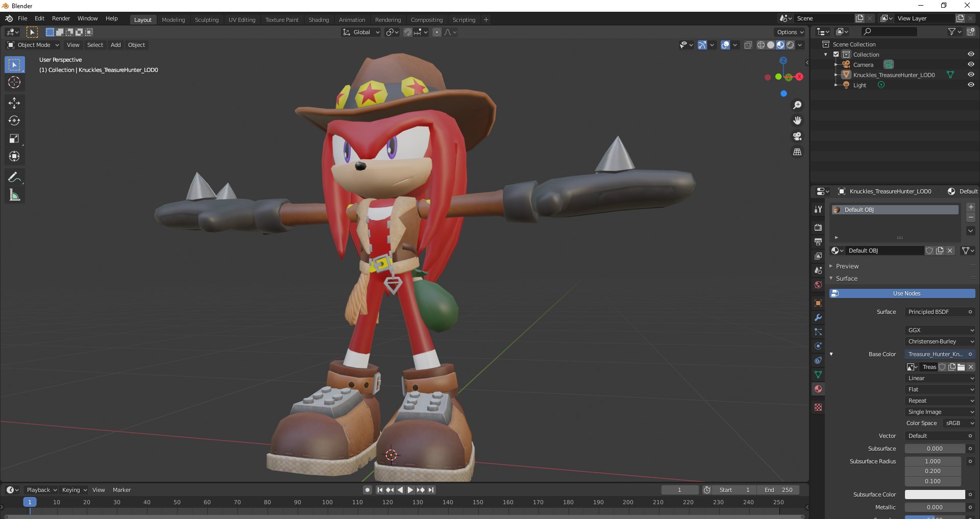Click the play animation button
Viewport: 980px width, 519px height.
click(410, 490)
